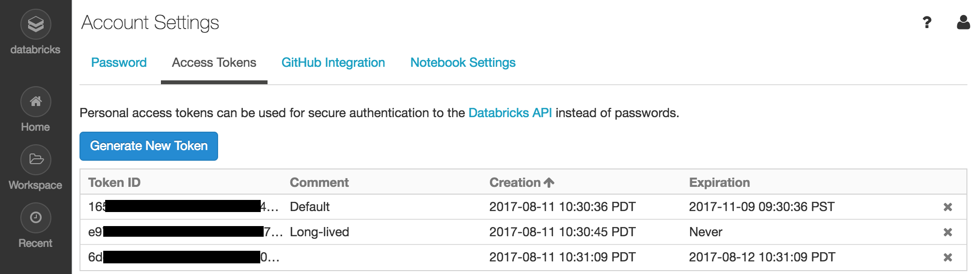Go to Home in the sidebar

35,102
